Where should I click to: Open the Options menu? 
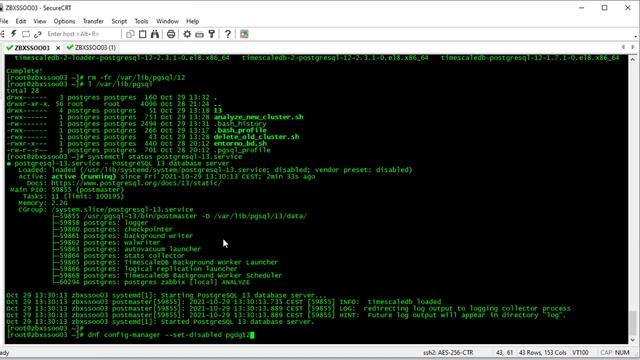(64, 21)
